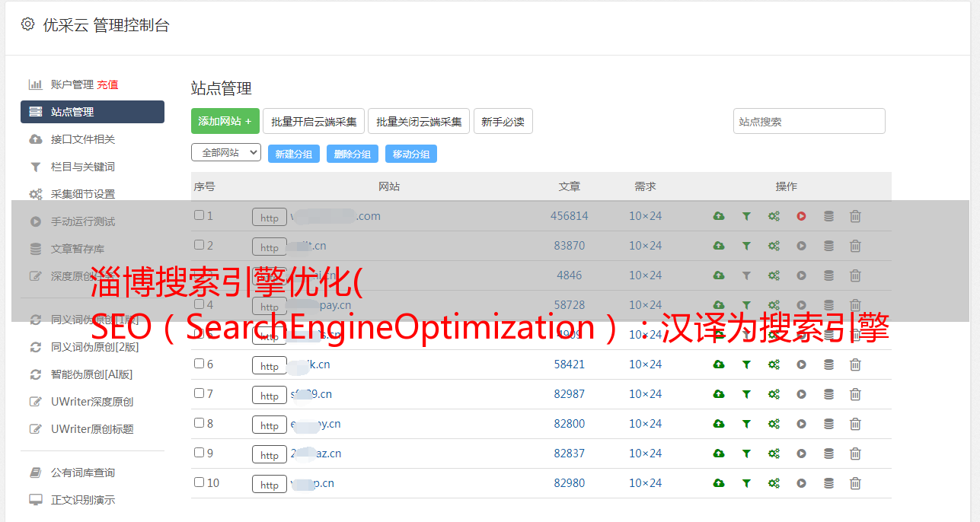Click the cloud upload icon in row 6

pyautogui.click(x=719, y=364)
